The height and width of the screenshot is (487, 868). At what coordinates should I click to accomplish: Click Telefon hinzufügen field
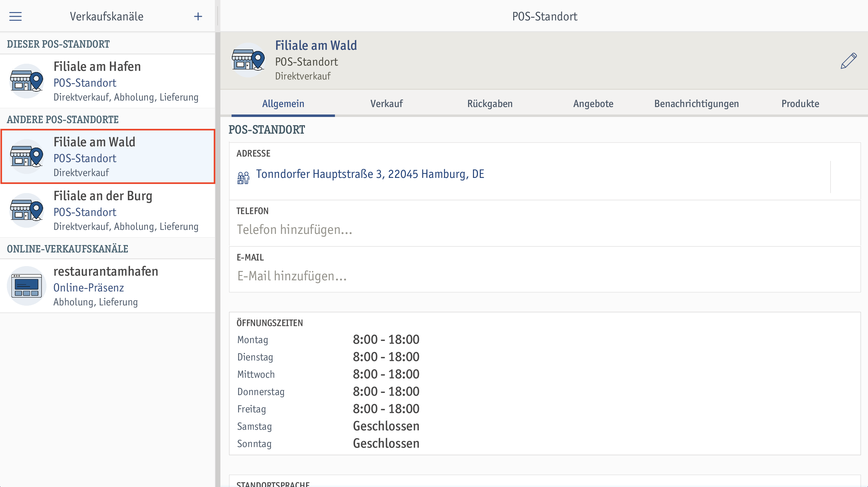pos(545,223)
